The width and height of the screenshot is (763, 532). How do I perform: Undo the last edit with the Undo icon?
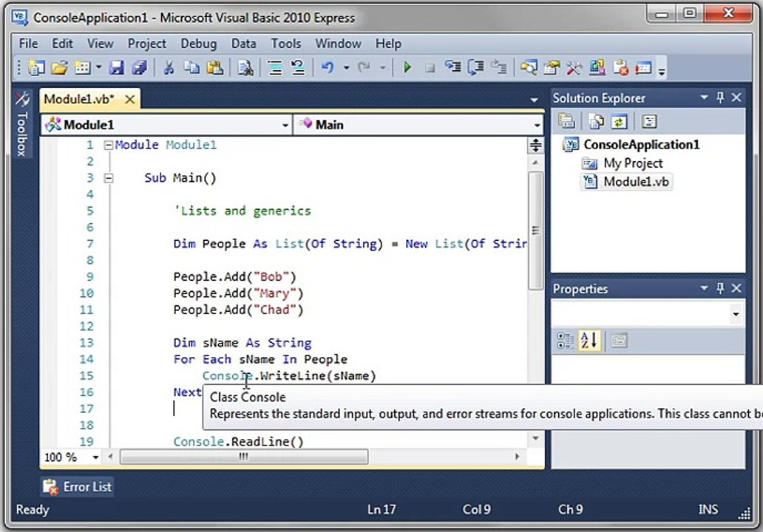pyautogui.click(x=328, y=67)
